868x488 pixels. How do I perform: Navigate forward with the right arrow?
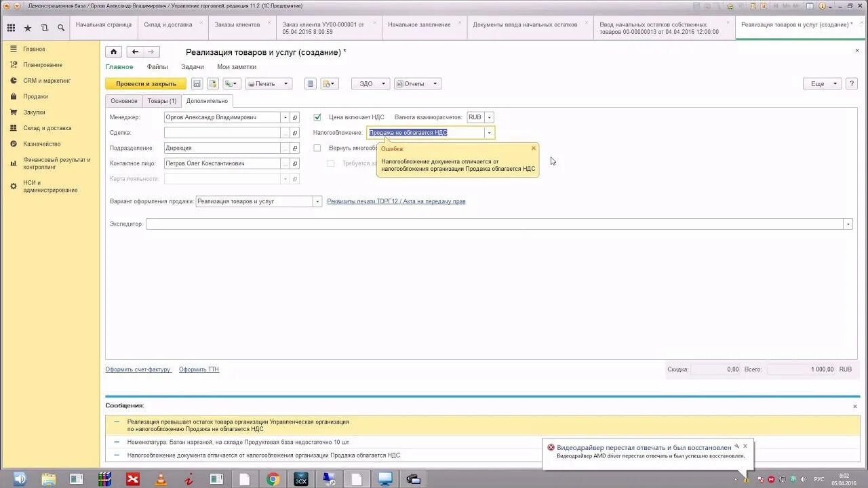tap(151, 52)
